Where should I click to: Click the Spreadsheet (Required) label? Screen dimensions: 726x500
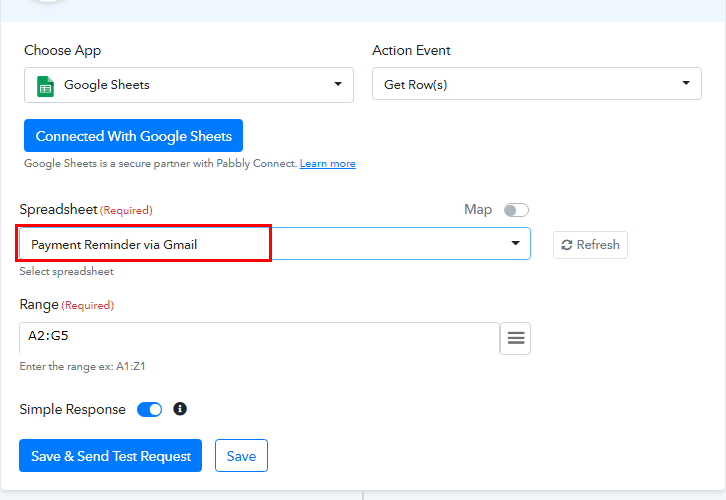[86, 210]
